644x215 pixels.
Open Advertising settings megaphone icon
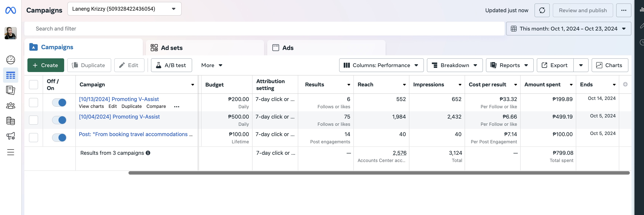[x=10, y=136]
